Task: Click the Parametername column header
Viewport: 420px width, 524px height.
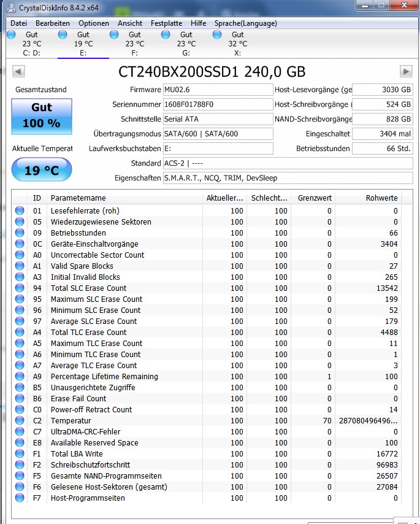Action: pos(124,198)
